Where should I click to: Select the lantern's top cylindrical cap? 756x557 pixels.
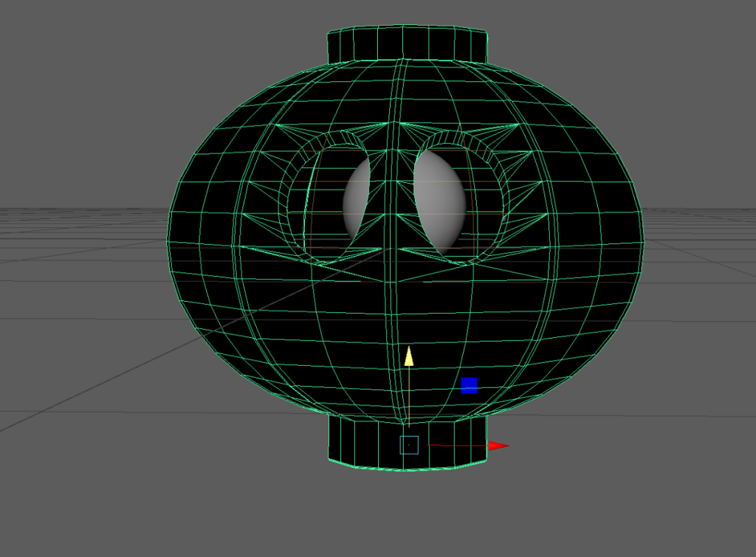[407, 46]
